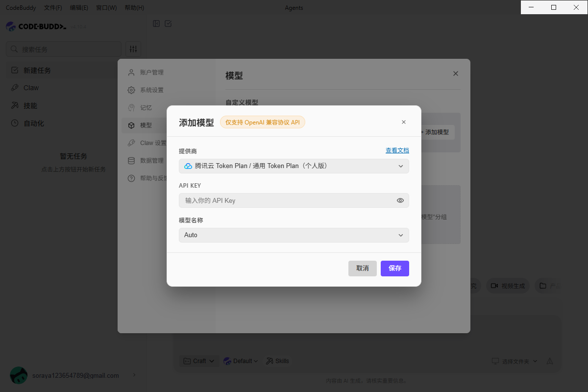Open the 查看文档 link

point(397,150)
